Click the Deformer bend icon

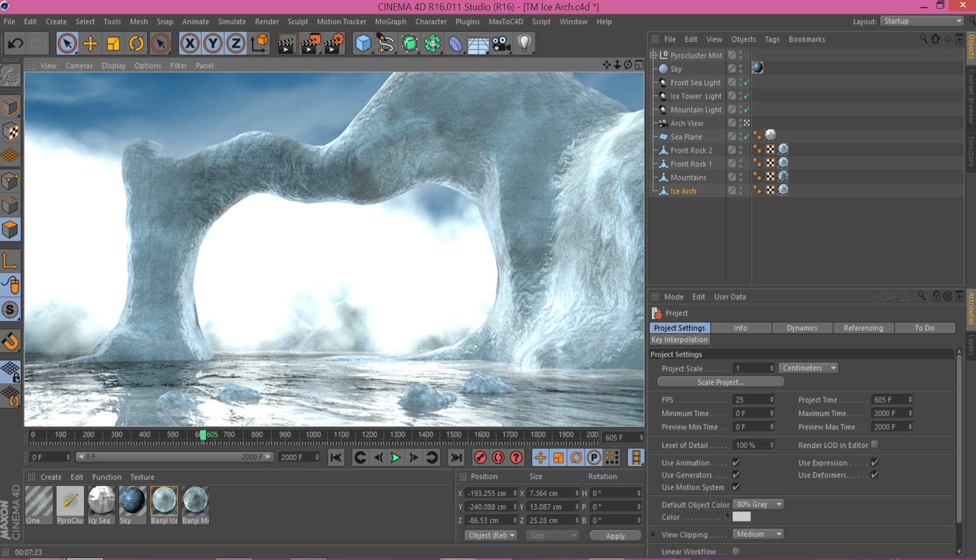click(455, 43)
